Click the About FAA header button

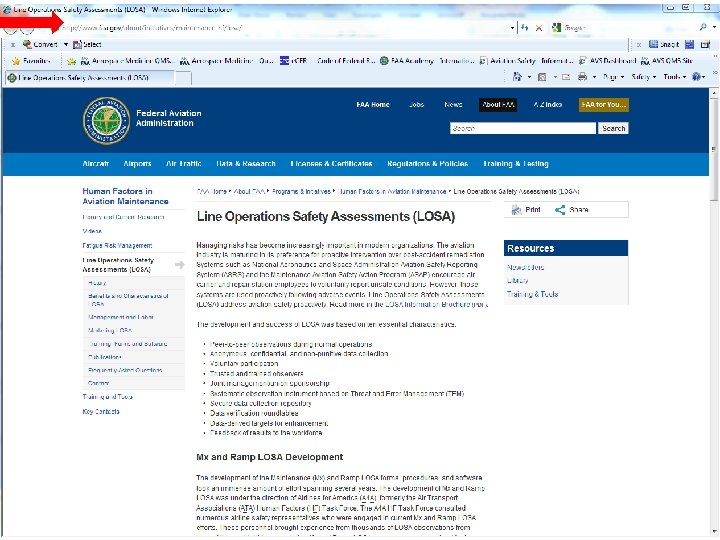[x=498, y=105]
